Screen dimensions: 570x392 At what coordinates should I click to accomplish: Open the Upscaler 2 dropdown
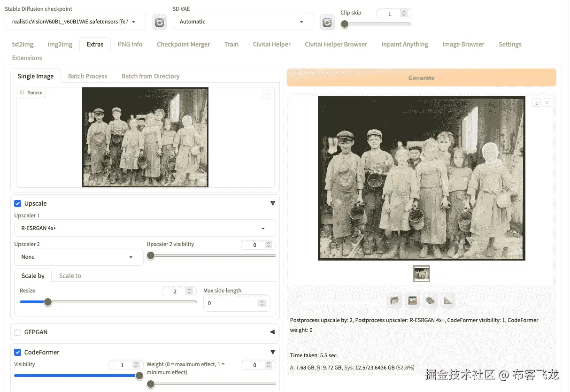78,257
